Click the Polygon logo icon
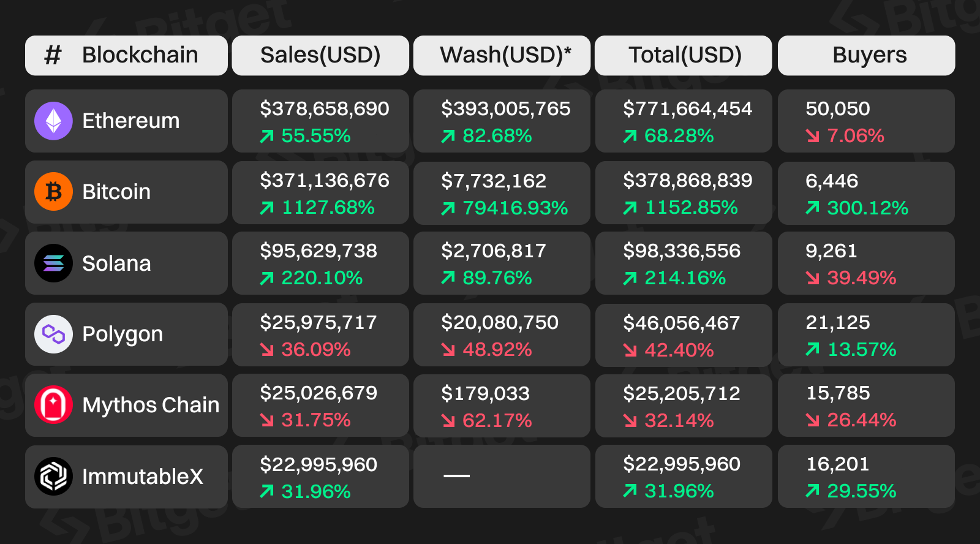 tap(53, 334)
